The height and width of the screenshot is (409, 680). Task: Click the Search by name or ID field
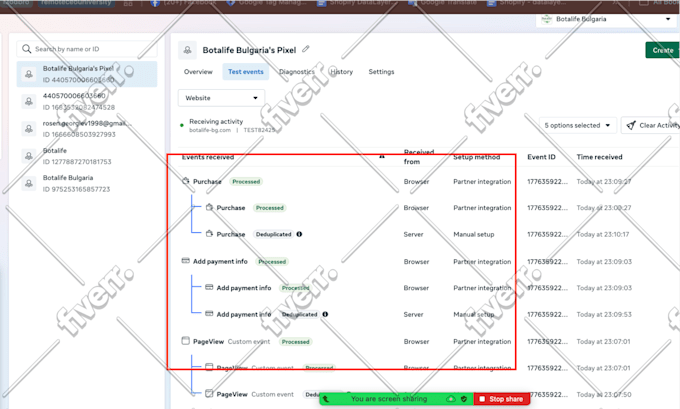[x=87, y=49]
